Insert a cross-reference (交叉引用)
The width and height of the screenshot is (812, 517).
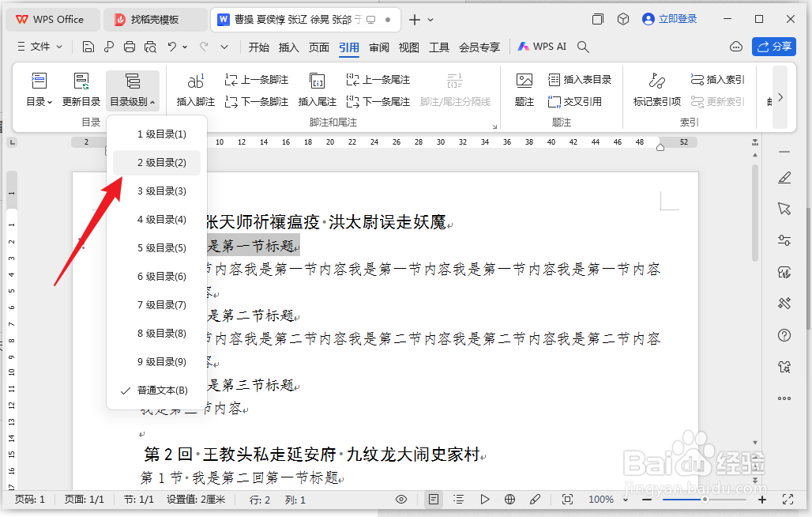tap(575, 101)
